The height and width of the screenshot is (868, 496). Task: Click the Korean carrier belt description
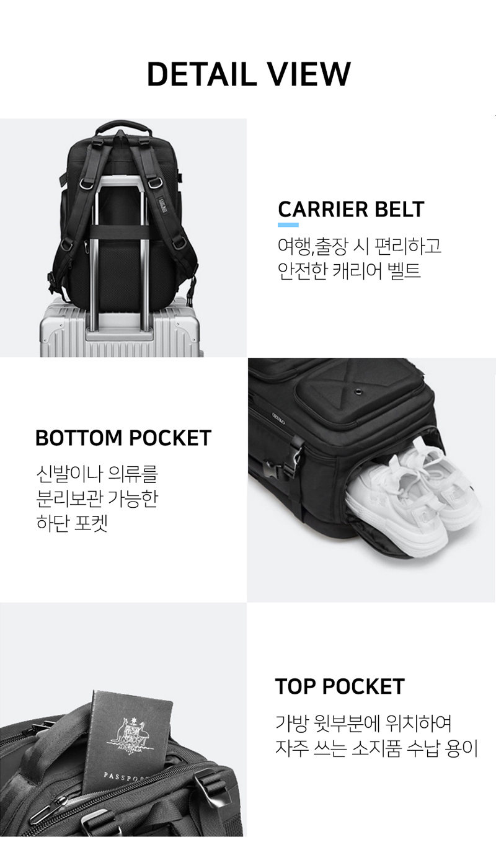click(x=360, y=259)
